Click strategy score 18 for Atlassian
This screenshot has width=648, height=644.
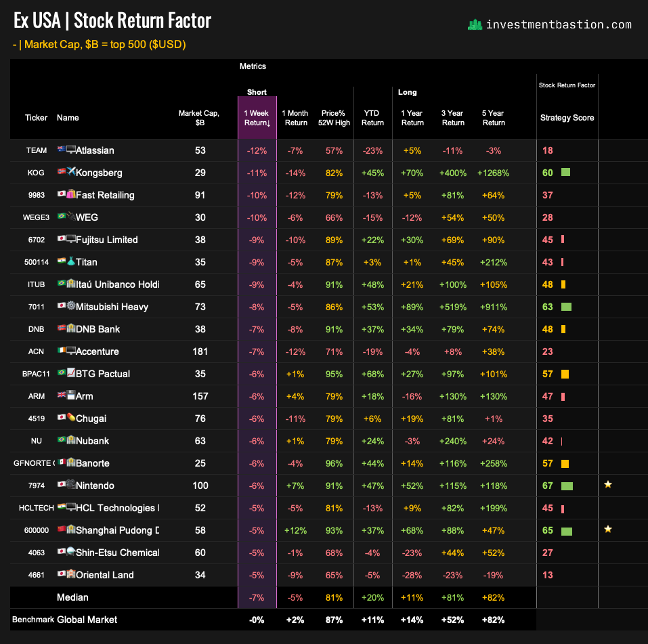[548, 150]
